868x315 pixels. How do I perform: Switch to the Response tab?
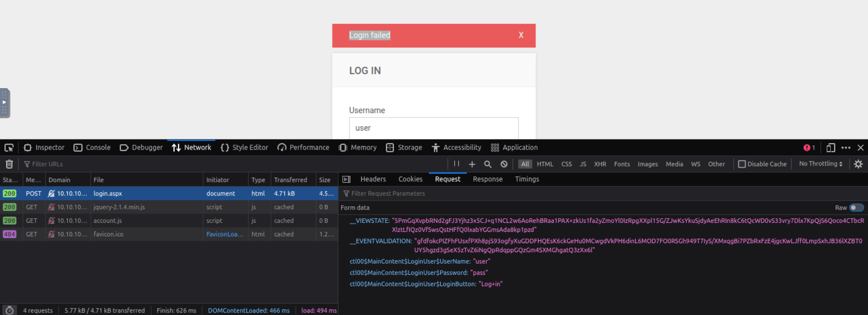[487, 179]
